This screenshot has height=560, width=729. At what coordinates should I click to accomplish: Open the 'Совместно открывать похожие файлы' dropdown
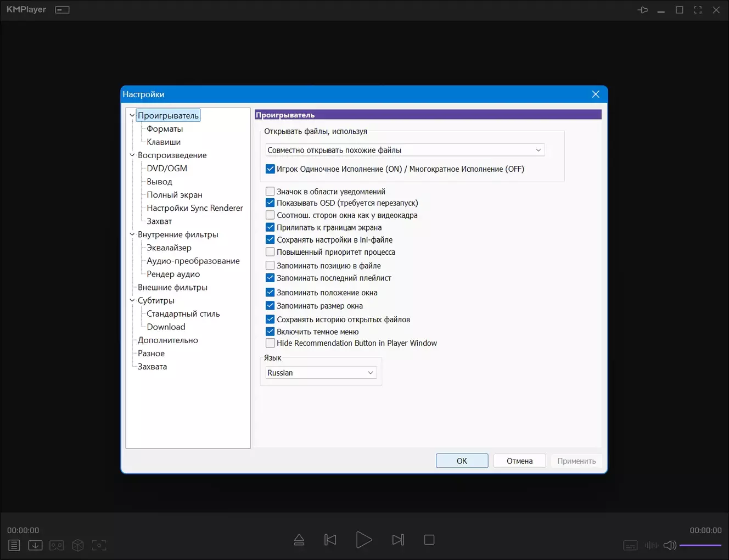click(x=405, y=150)
